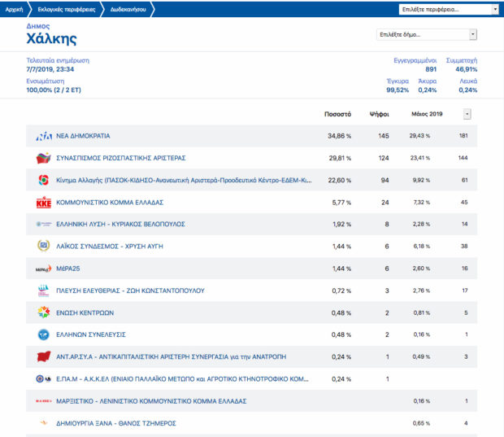Image resolution: width=504 pixels, height=437 pixels.
Task: Click the Χρυσή Αυγή party emblem
Action: (43, 246)
